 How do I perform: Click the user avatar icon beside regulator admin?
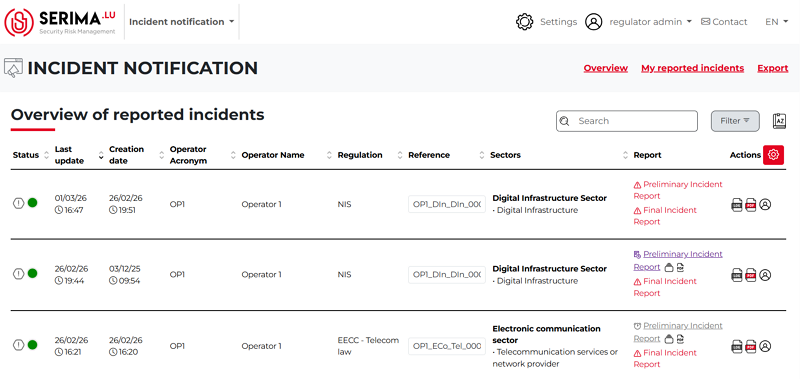click(593, 22)
